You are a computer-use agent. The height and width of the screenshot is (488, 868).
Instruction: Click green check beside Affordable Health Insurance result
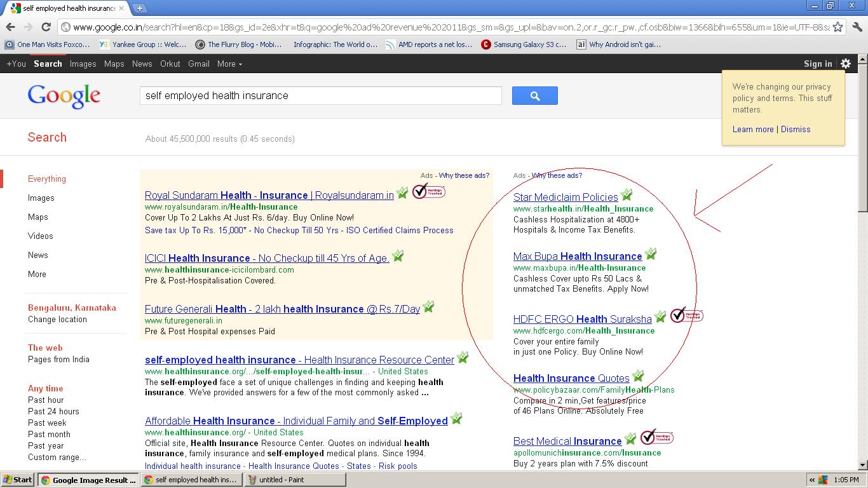point(456,418)
